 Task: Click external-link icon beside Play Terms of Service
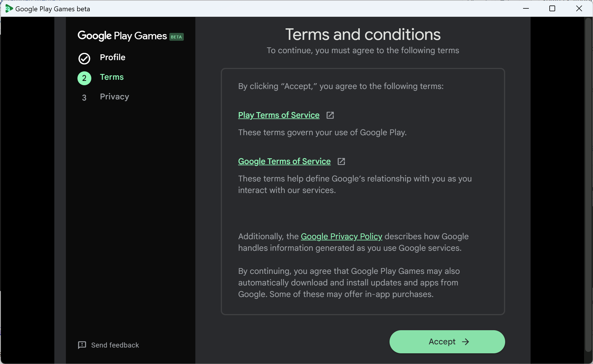pyautogui.click(x=330, y=115)
